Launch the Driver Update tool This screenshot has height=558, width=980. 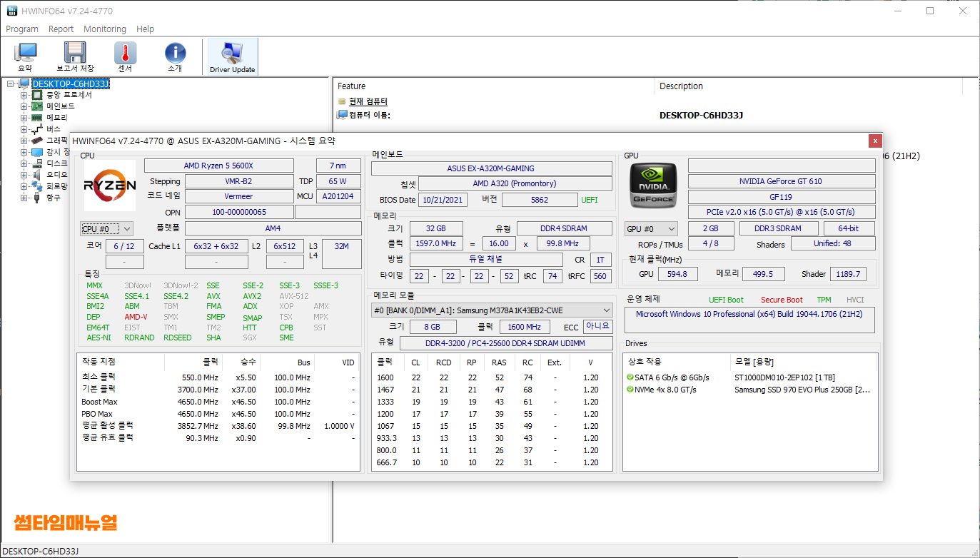[232, 56]
